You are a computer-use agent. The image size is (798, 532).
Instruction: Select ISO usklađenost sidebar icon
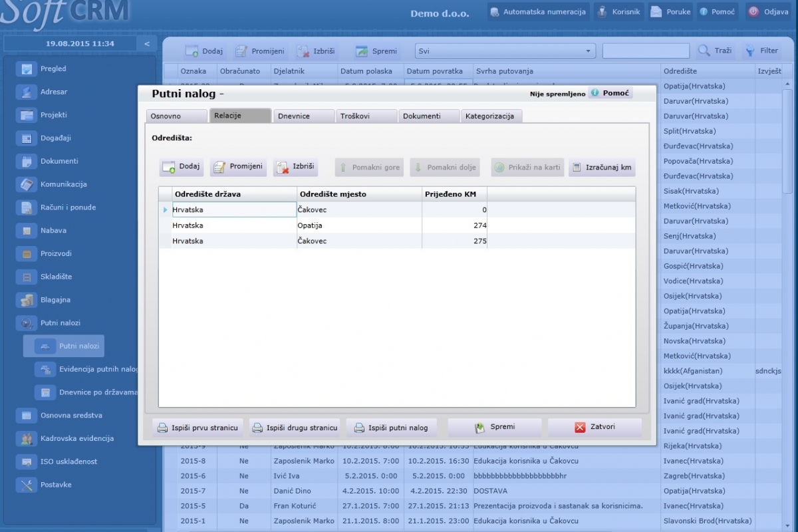coord(27,462)
